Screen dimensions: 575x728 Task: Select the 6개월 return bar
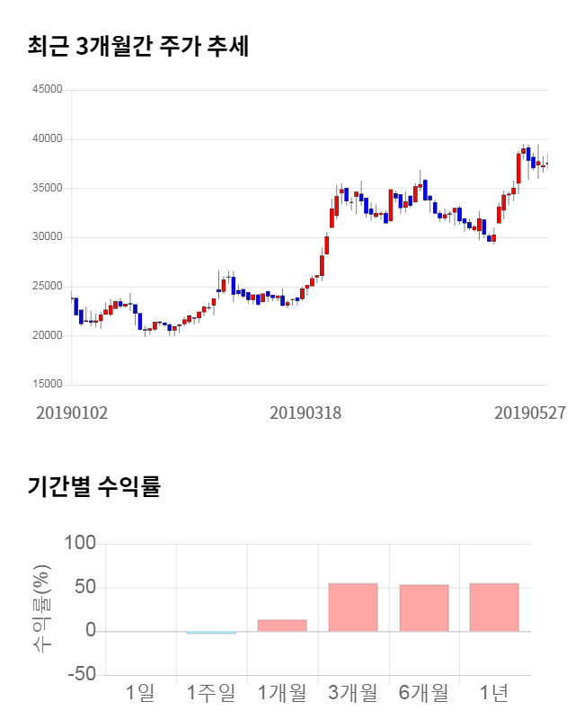[x=424, y=608]
